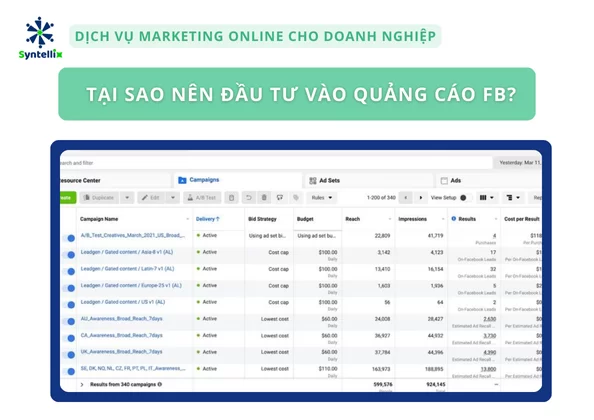Open Leadgen Gated content US v1 campaign
Screen dimensions: 594x420
click(123, 302)
